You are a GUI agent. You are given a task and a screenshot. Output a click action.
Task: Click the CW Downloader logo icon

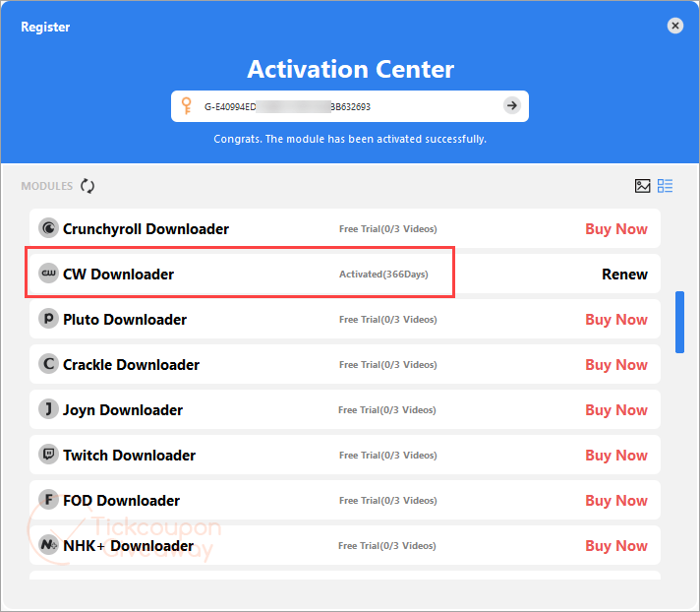tap(48, 274)
